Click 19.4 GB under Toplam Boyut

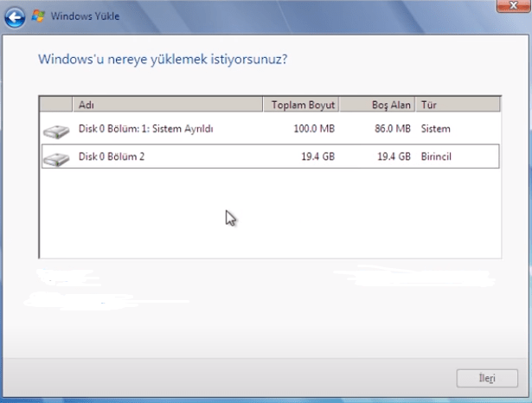[x=317, y=157]
